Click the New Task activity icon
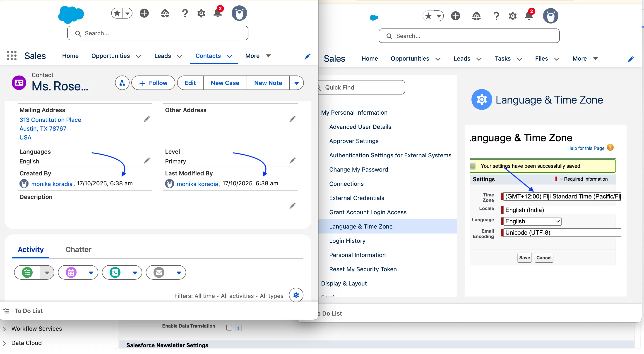 click(27, 272)
